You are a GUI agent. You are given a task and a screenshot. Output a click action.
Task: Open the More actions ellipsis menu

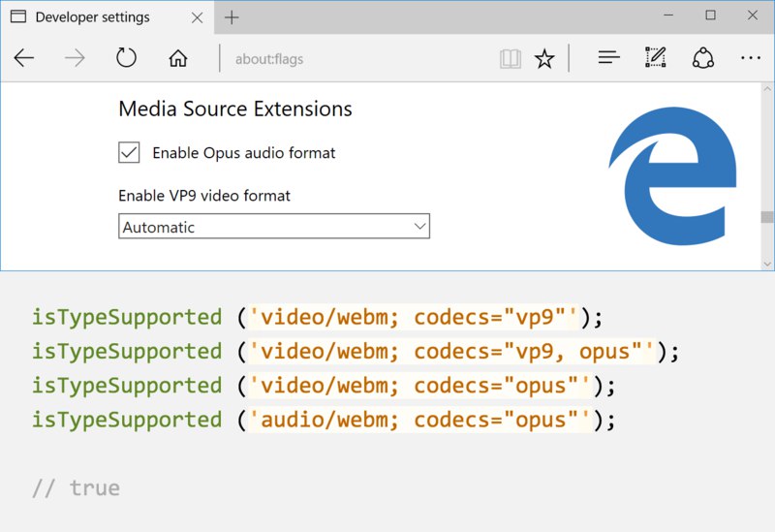pyautogui.click(x=750, y=58)
